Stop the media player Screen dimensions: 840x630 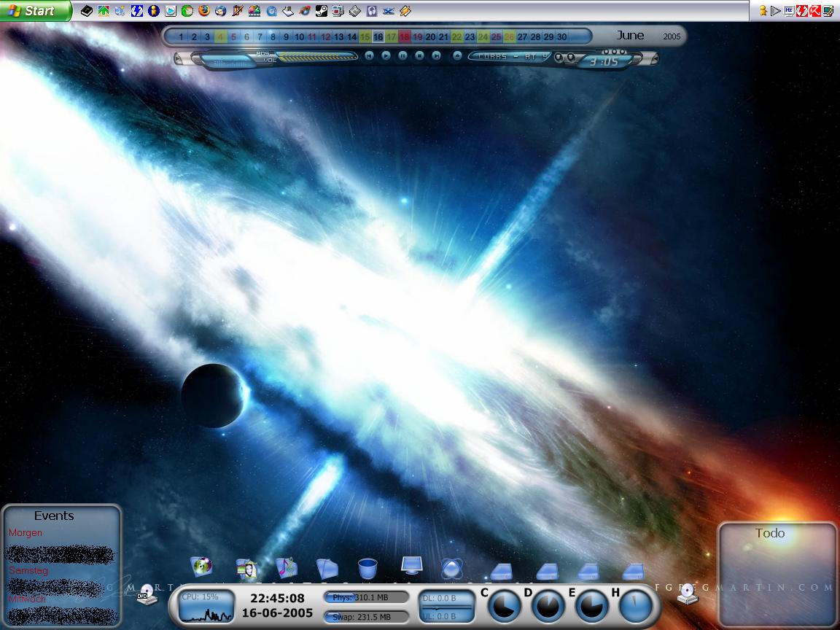coord(419,55)
